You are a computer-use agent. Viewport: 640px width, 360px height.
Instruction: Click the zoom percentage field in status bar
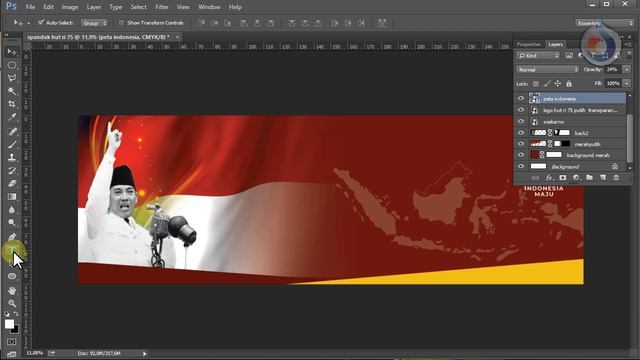tap(35, 353)
